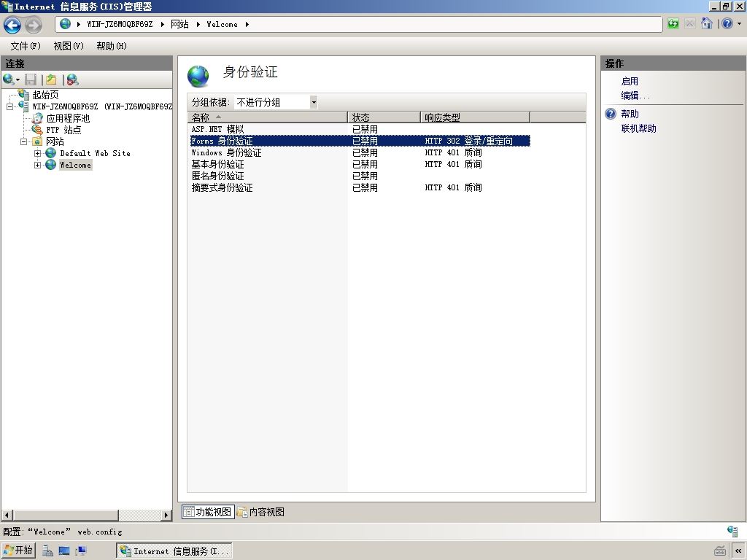Open the 分组依据 dropdown
747x560 pixels.
coord(276,102)
